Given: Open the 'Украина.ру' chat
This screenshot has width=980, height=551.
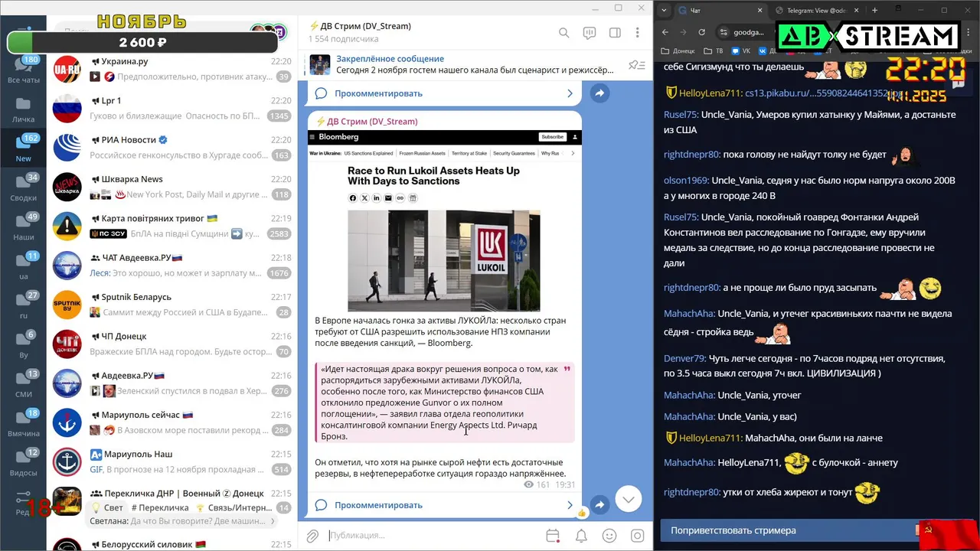Looking at the screenshot, I should click(x=172, y=69).
